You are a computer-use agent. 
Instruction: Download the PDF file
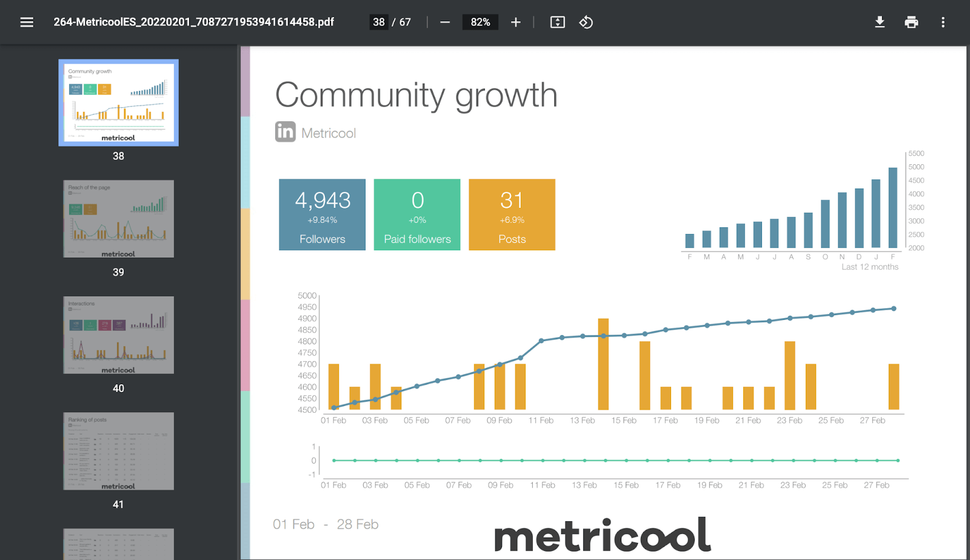(x=880, y=22)
